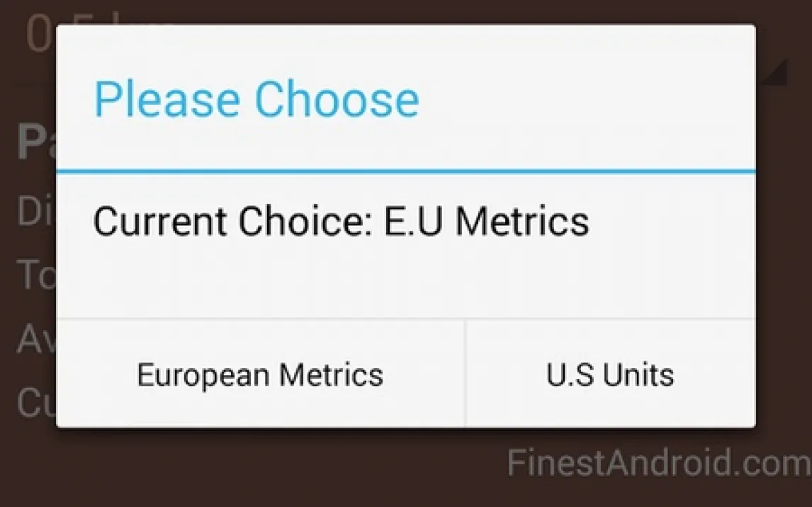Click the horizontal divider above the buttons
The image size is (812, 507).
tap(405, 319)
